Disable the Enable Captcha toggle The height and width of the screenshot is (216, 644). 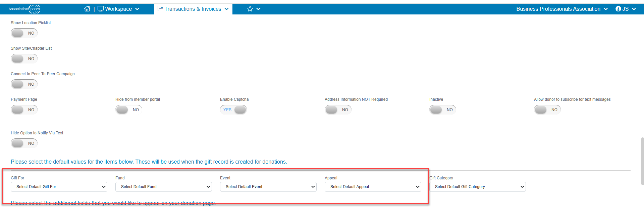(233, 110)
